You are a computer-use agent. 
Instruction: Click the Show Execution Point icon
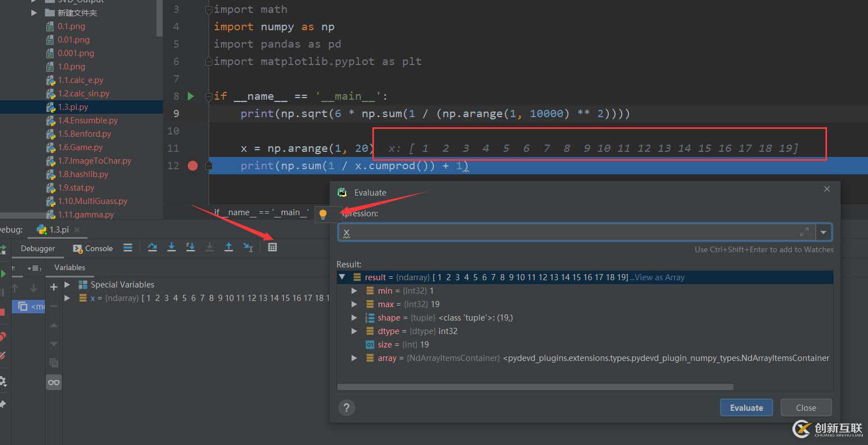click(x=128, y=247)
